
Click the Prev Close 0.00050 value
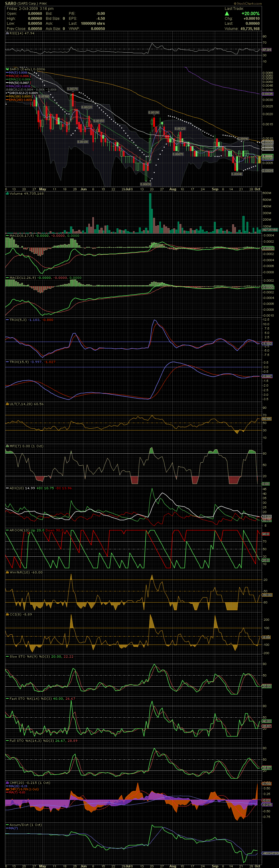(35, 29)
